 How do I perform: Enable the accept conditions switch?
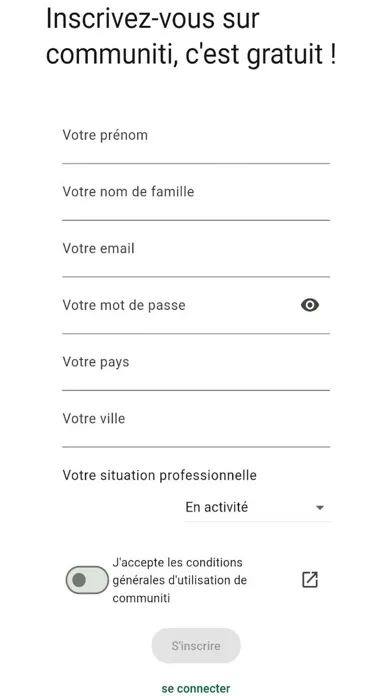point(87,580)
